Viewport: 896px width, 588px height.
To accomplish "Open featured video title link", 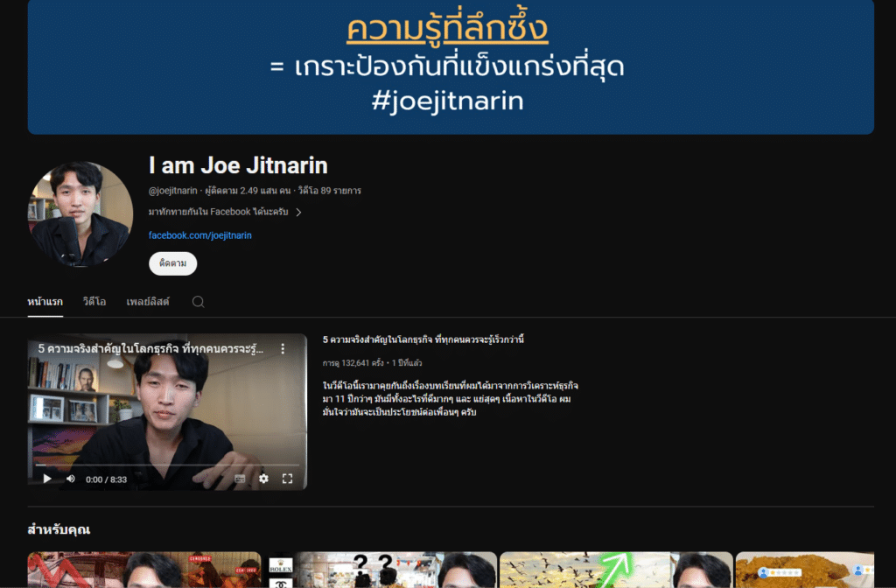I will pos(423,339).
